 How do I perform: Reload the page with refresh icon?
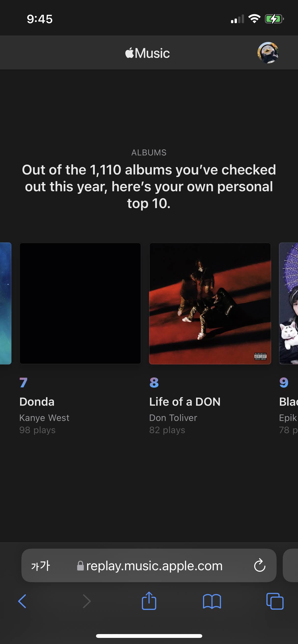click(x=260, y=565)
